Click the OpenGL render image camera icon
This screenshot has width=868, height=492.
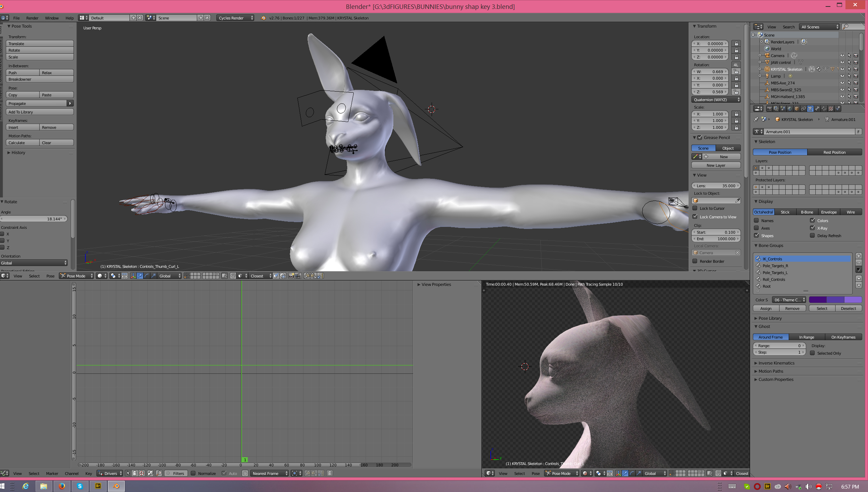[x=291, y=276]
